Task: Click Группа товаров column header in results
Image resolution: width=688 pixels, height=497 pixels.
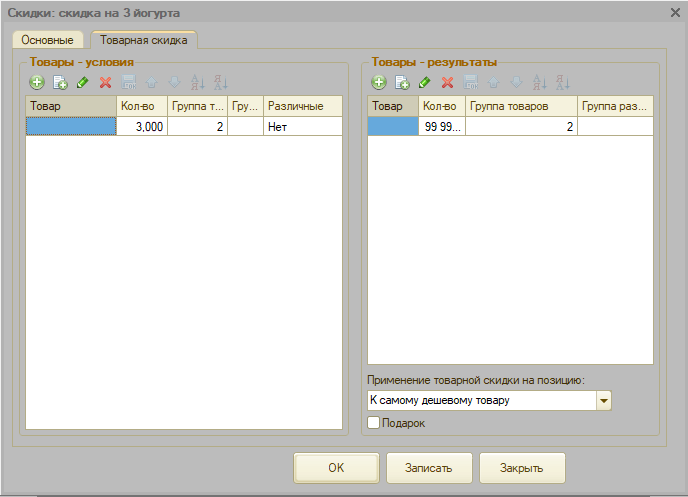Action: click(x=520, y=106)
